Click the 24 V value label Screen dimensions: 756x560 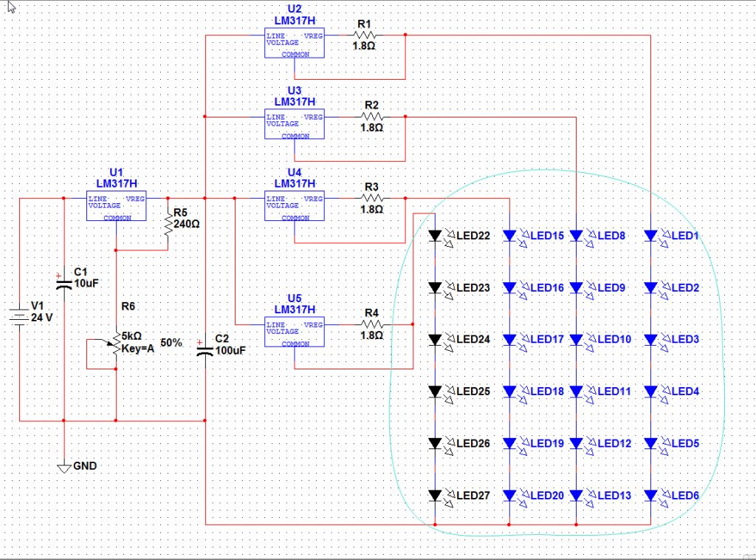[x=41, y=318]
